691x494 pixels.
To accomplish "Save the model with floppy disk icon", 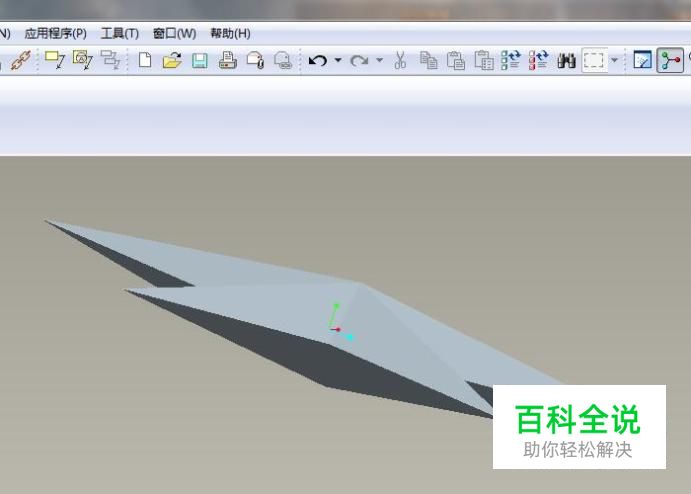I will 200,61.
